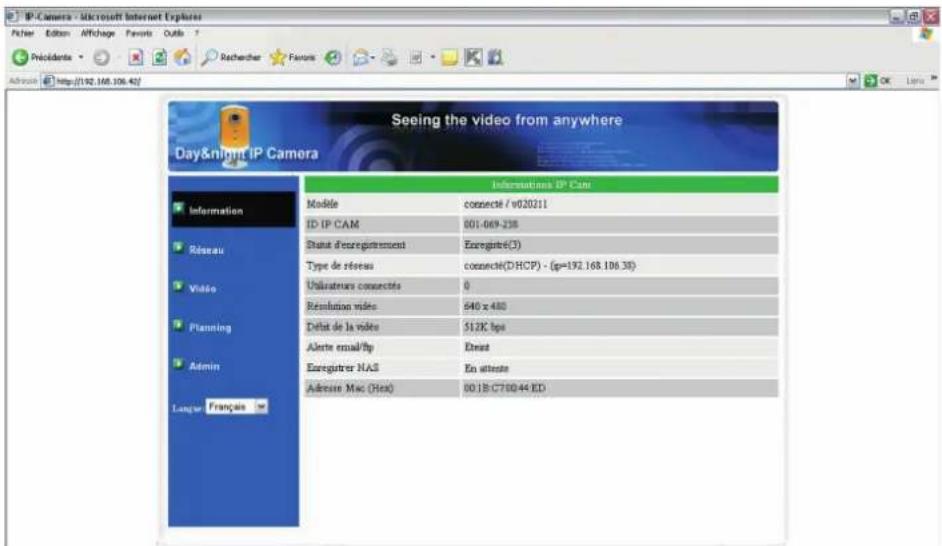Expand the address bar dropdown arrow
The width and height of the screenshot is (942, 546).
pyautogui.click(x=852, y=81)
